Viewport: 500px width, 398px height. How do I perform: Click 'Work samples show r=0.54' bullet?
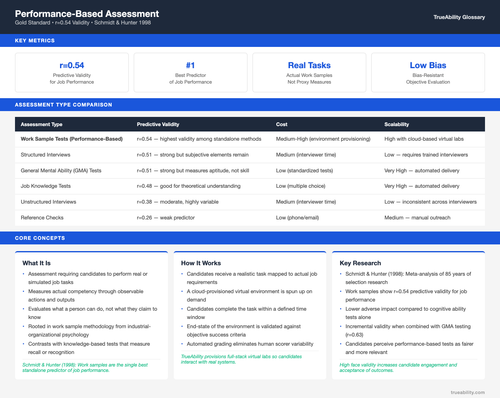pos(406,295)
